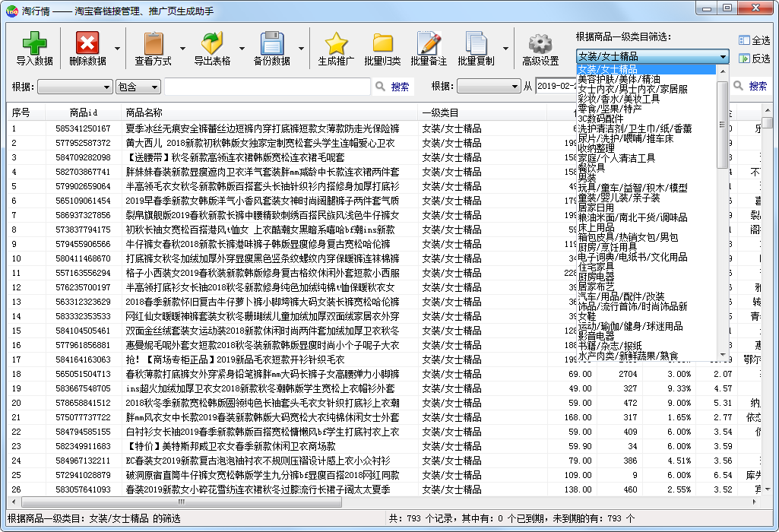Click 全选 to select all rows
The height and width of the screenshot is (532, 779).
754,40
